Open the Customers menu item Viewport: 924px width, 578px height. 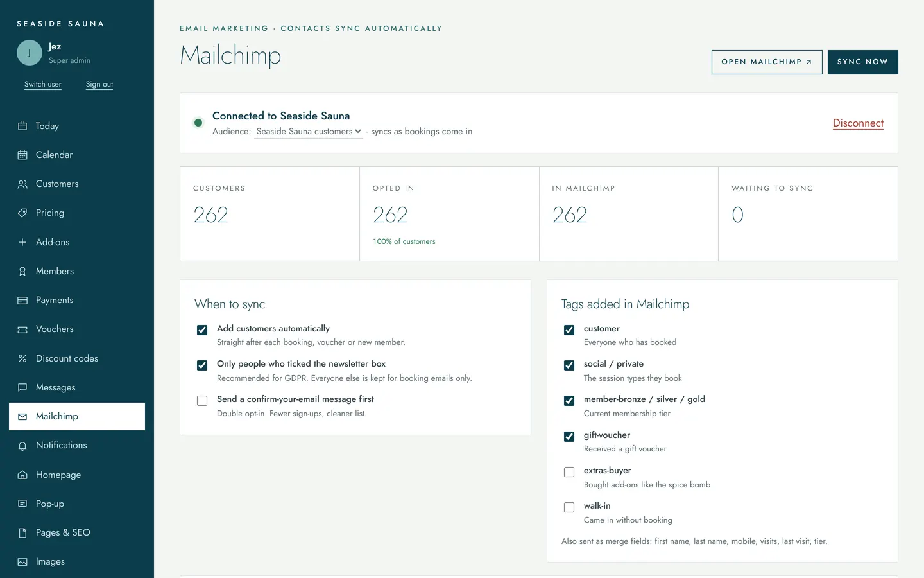click(77, 184)
